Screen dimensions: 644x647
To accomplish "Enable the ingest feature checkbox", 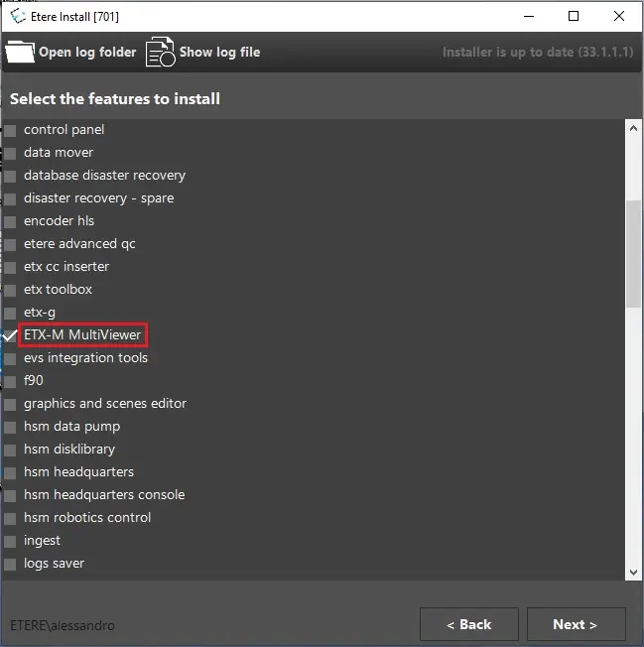I will (10, 541).
